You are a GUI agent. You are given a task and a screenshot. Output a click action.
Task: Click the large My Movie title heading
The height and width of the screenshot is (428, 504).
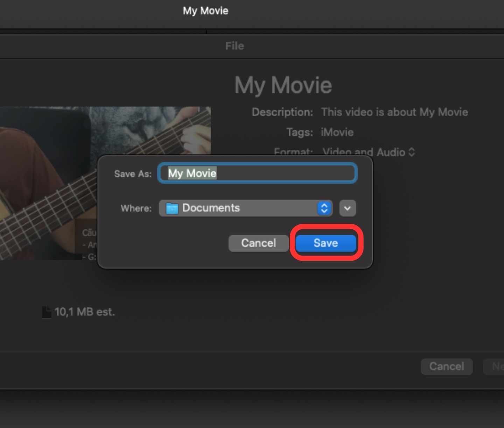point(283,85)
